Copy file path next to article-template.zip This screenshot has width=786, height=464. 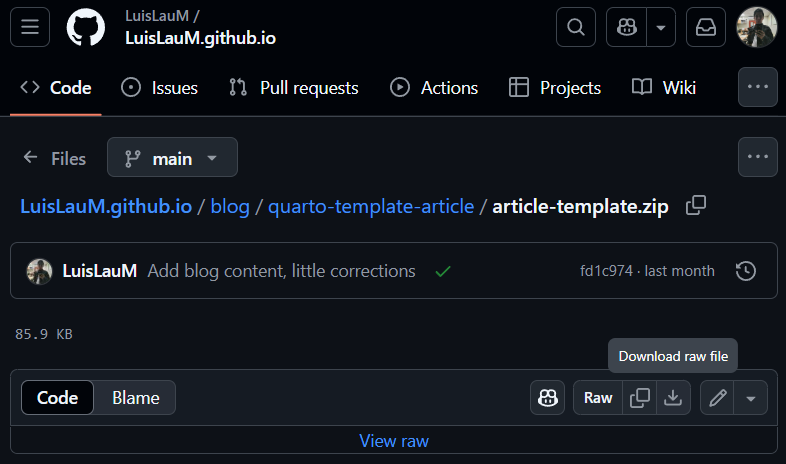click(696, 205)
